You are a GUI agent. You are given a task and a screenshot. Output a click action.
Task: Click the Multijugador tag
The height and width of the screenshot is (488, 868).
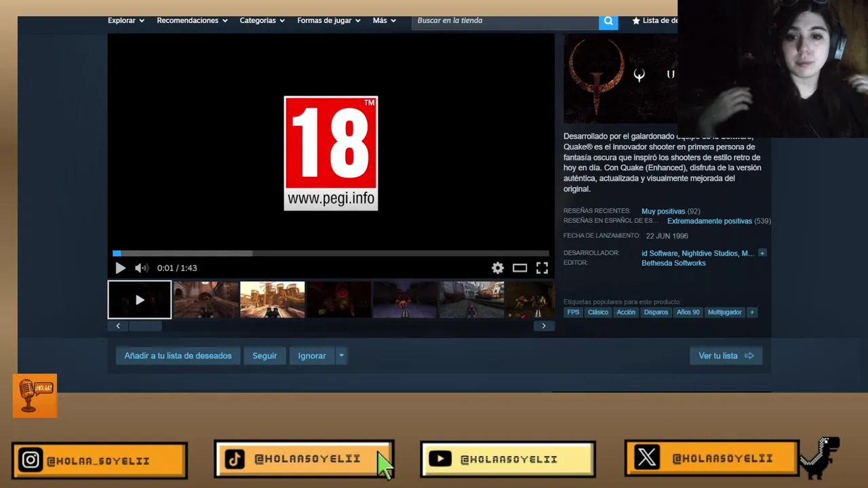pyautogui.click(x=724, y=312)
